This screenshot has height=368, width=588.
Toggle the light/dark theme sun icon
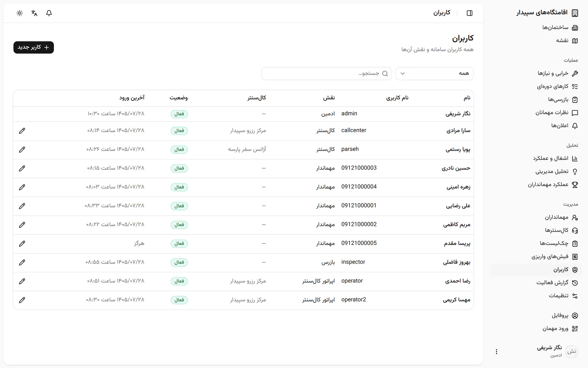[20, 13]
